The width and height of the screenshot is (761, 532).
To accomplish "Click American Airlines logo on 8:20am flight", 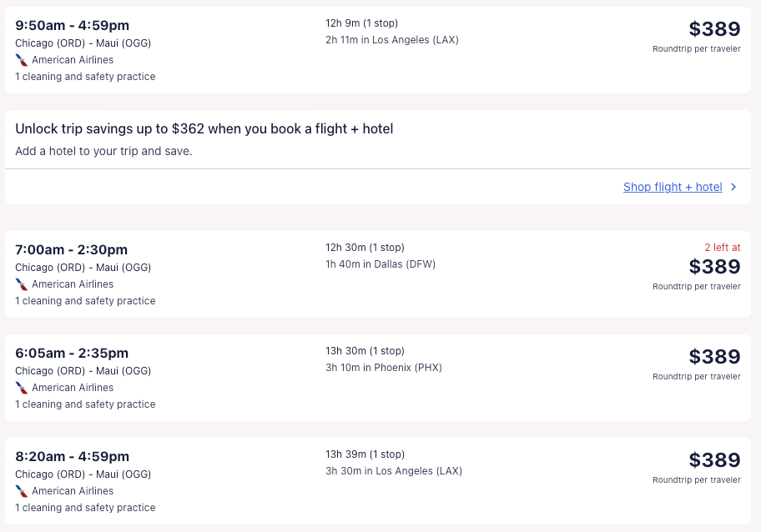I will point(22,491).
